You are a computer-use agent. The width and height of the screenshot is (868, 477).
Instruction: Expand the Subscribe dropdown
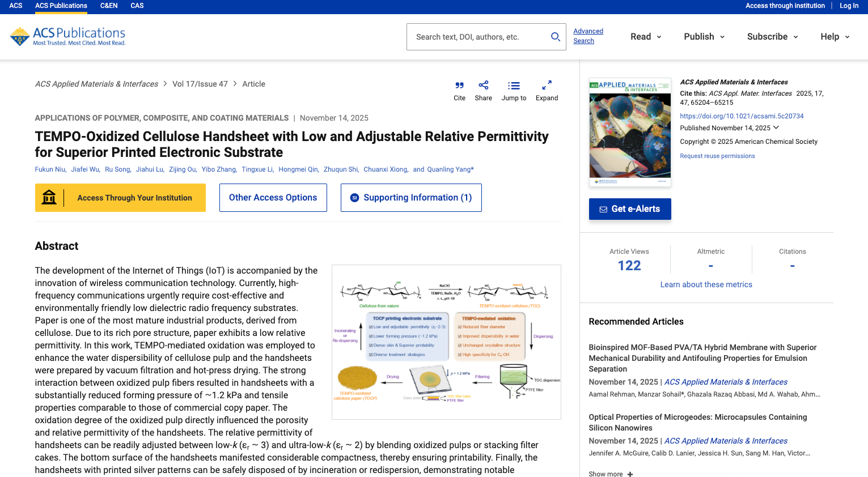coord(772,37)
